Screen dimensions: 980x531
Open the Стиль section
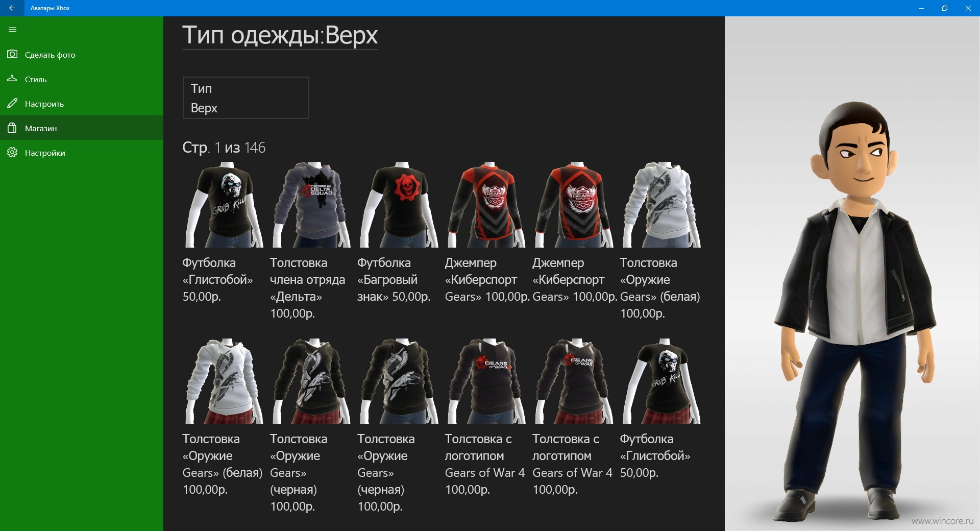pyautogui.click(x=82, y=79)
